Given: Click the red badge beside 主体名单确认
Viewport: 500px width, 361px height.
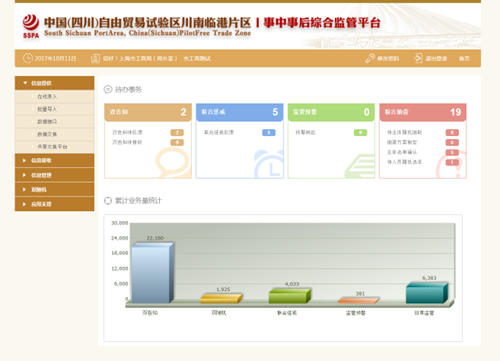Looking at the screenshot, I should point(452,153).
